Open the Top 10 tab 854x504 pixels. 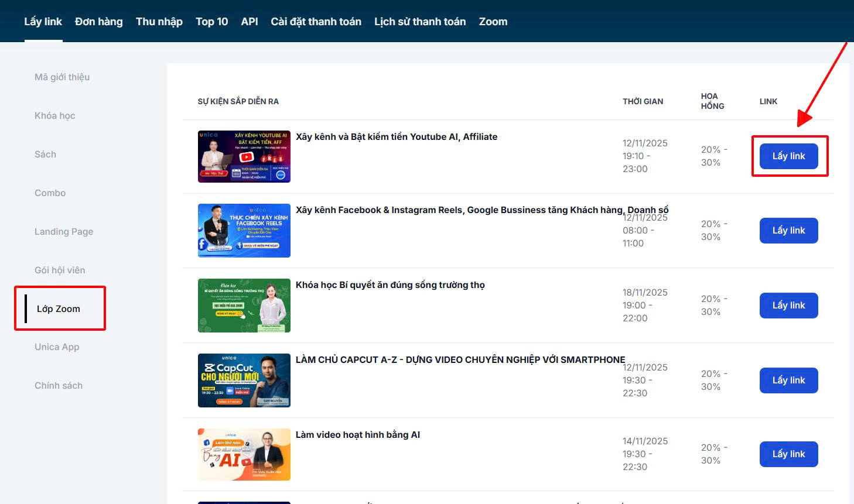pos(211,22)
